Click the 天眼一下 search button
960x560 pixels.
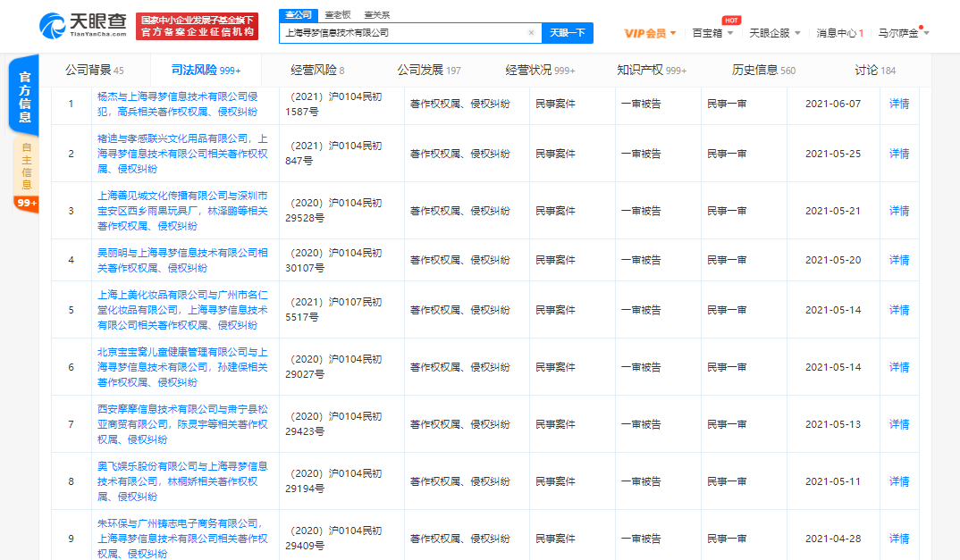tap(567, 32)
